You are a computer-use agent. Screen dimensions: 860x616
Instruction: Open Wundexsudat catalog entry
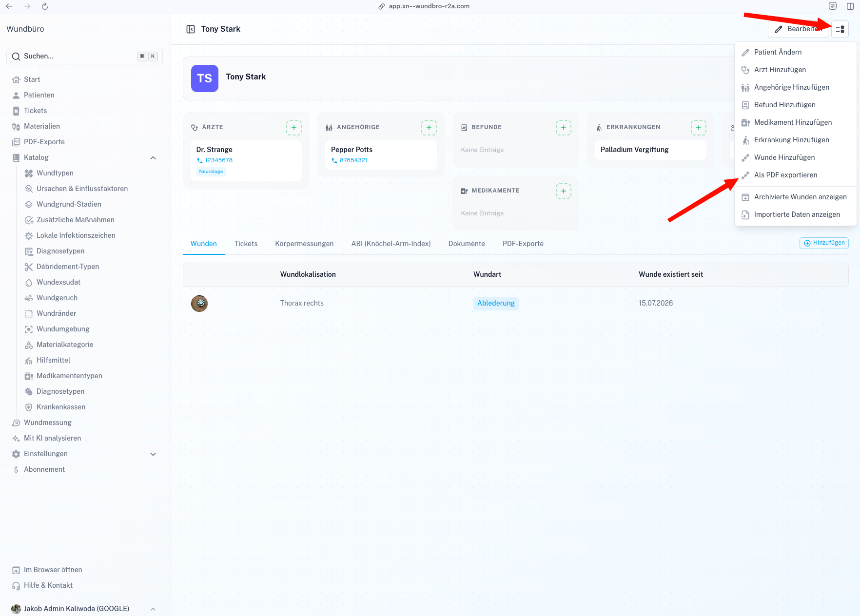pyautogui.click(x=59, y=282)
